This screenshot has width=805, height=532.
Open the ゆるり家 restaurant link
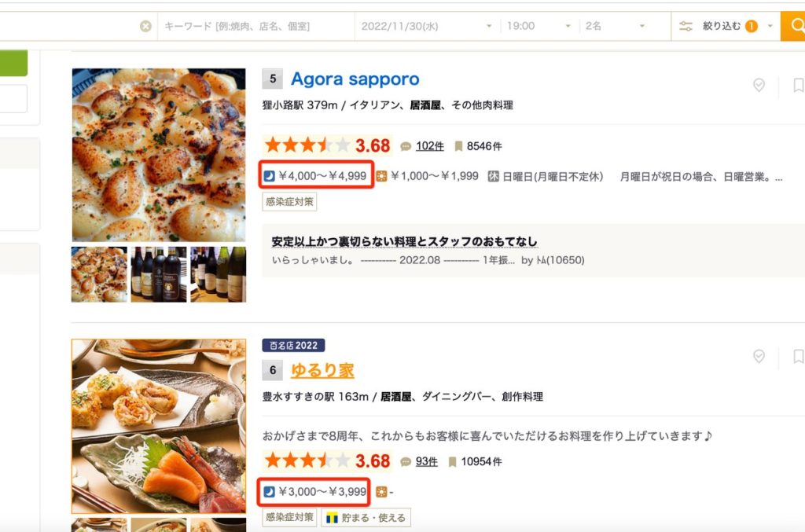pos(322,370)
